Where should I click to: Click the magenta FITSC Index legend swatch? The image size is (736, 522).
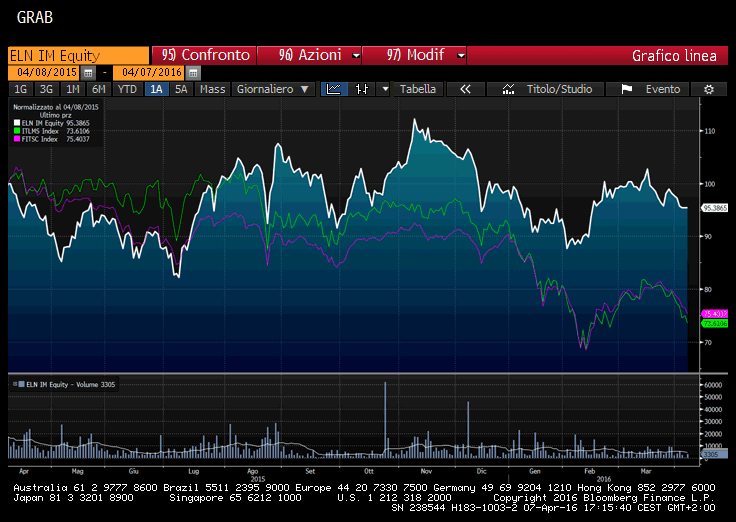coord(17,139)
